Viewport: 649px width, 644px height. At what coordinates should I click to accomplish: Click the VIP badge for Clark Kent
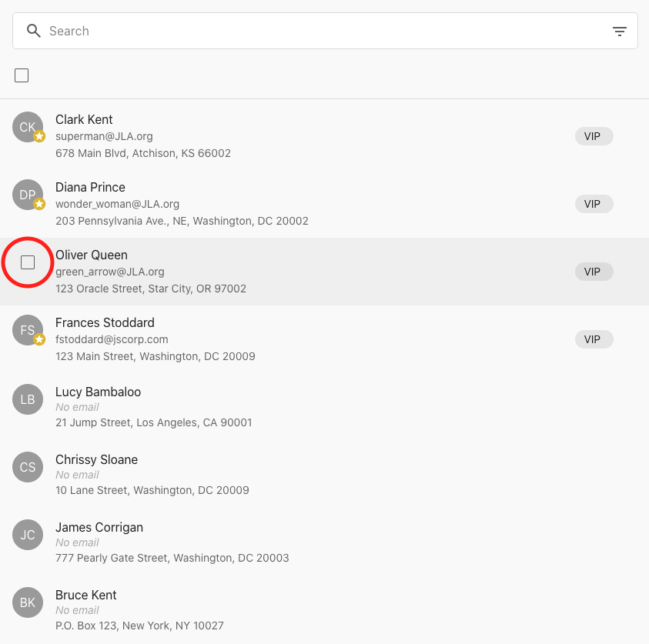(593, 136)
